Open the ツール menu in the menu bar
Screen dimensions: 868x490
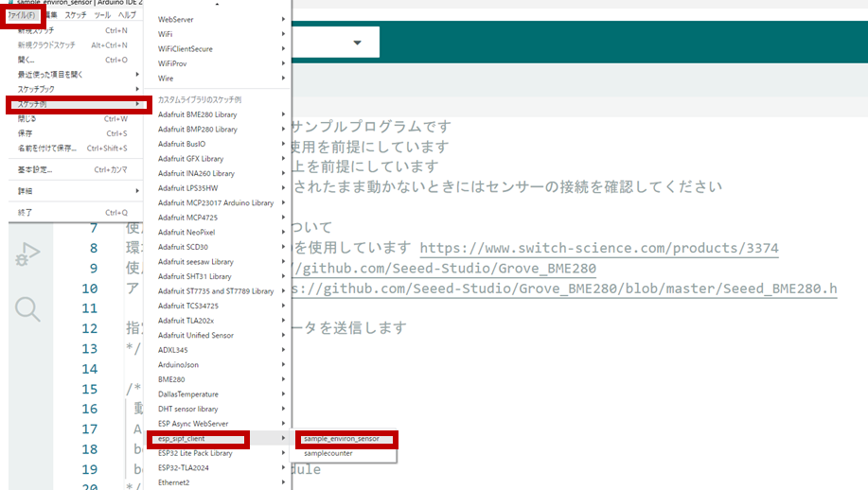tap(102, 15)
